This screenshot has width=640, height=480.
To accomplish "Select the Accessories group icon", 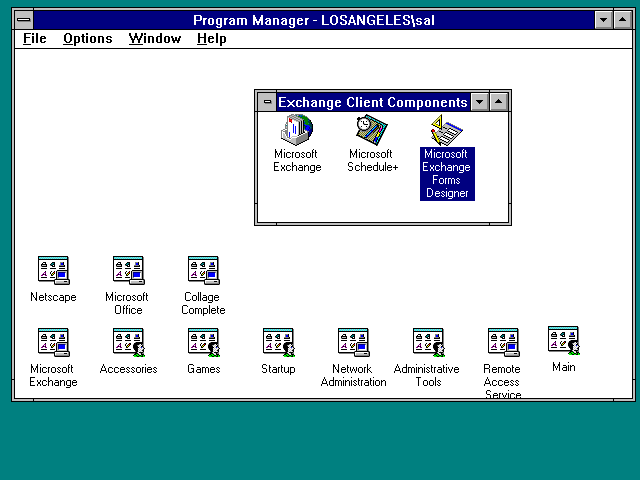I will (x=129, y=342).
